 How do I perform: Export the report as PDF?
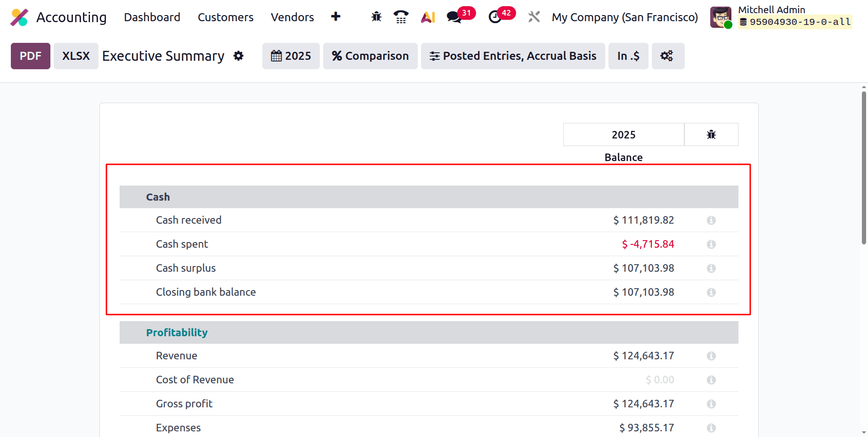(30, 56)
